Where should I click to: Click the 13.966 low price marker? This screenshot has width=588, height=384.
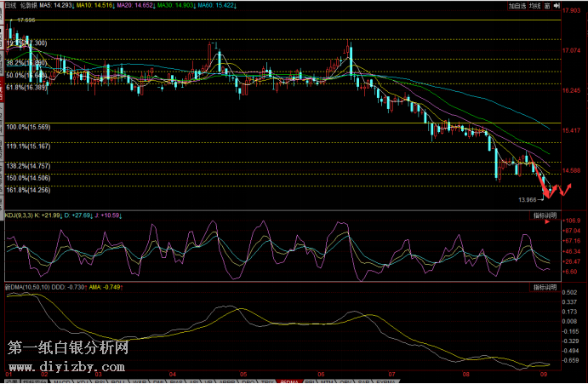[x=528, y=199]
